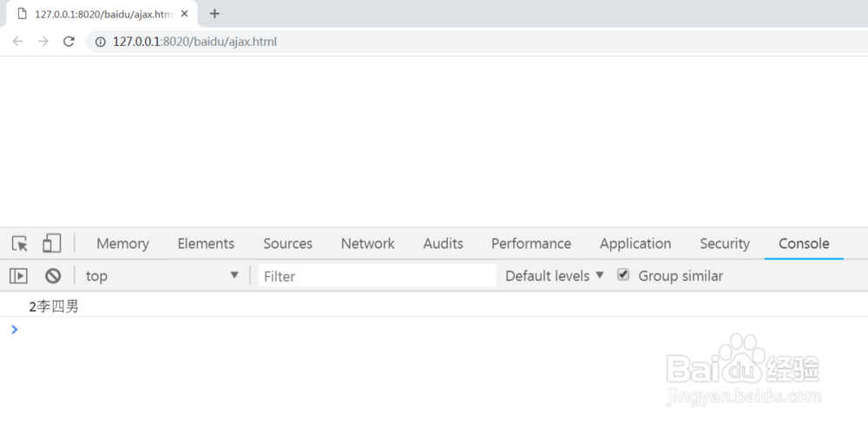Screen dimensions: 868x426
Task: Click the console prompt input line
Action: (x=443, y=330)
